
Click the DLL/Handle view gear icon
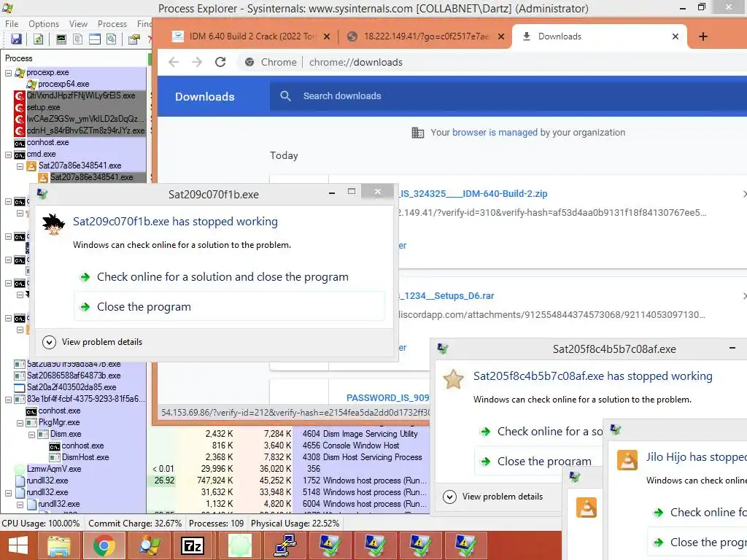[112, 39]
